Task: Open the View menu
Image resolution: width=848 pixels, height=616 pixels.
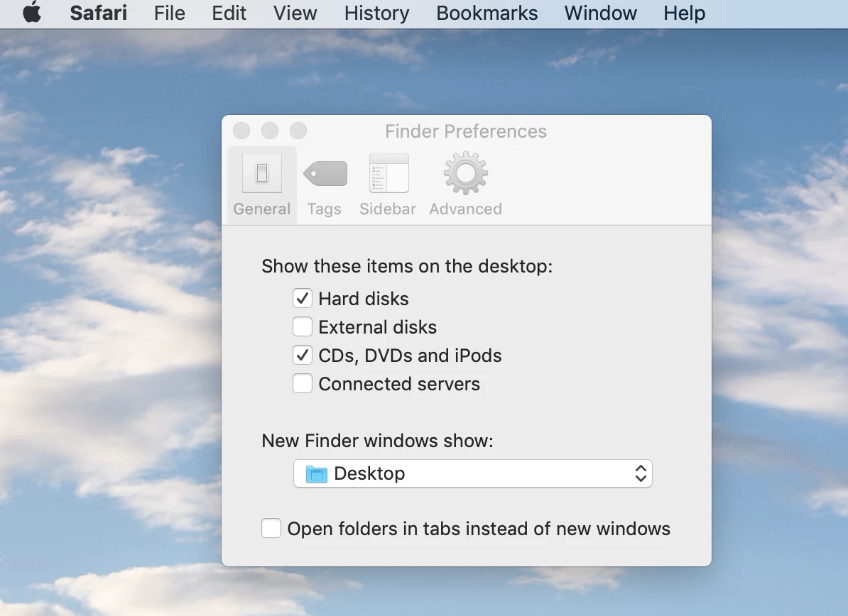Action: click(x=295, y=13)
